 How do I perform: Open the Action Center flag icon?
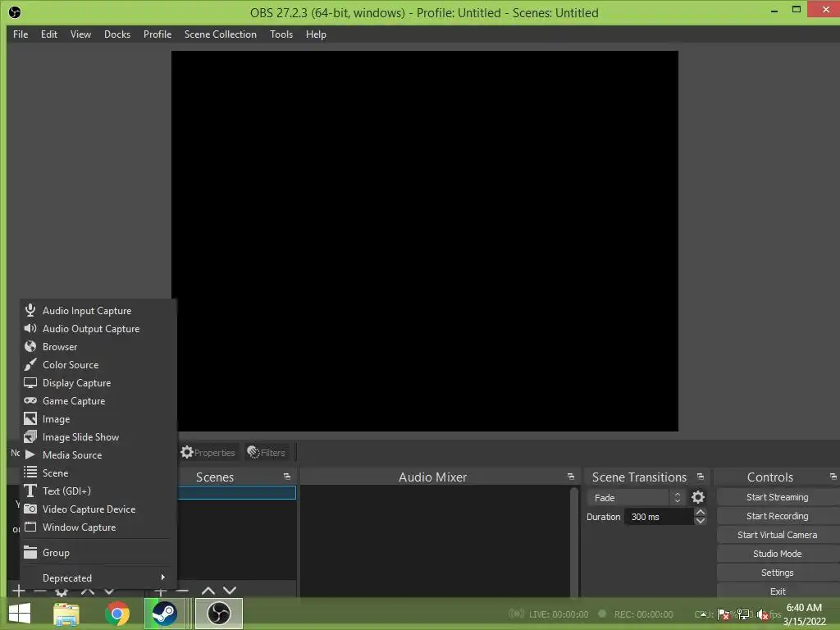[x=724, y=614]
